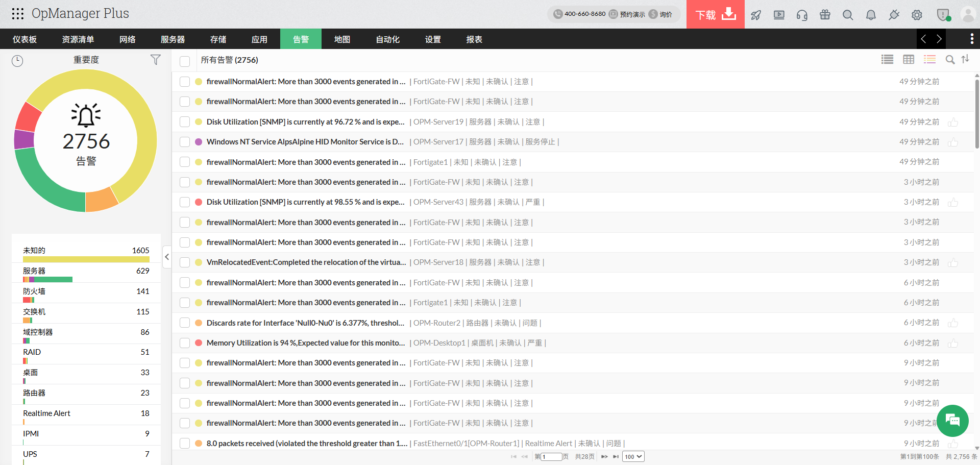The width and height of the screenshot is (980, 465).
Task: Open the settings gear icon in header
Action: pyautogui.click(x=917, y=15)
